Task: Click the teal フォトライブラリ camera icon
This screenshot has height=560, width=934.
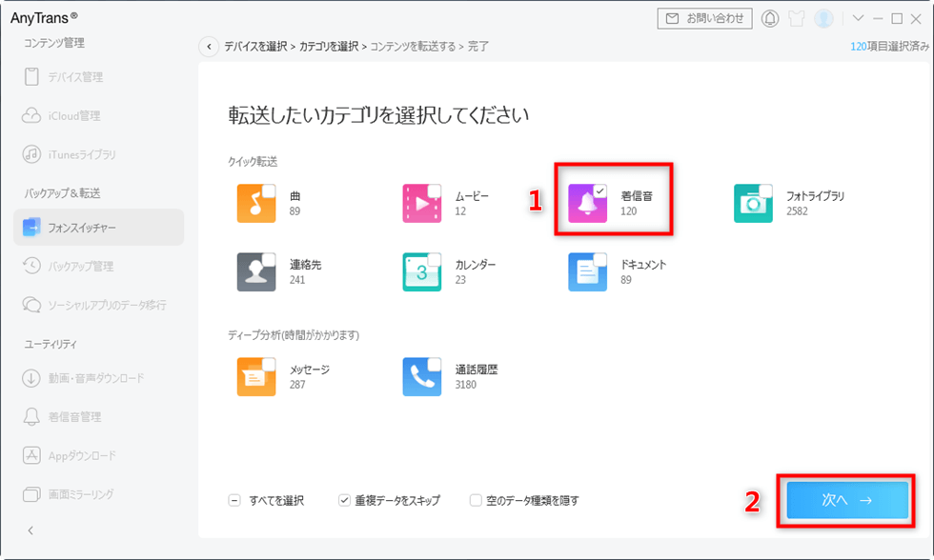Action: 753,204
